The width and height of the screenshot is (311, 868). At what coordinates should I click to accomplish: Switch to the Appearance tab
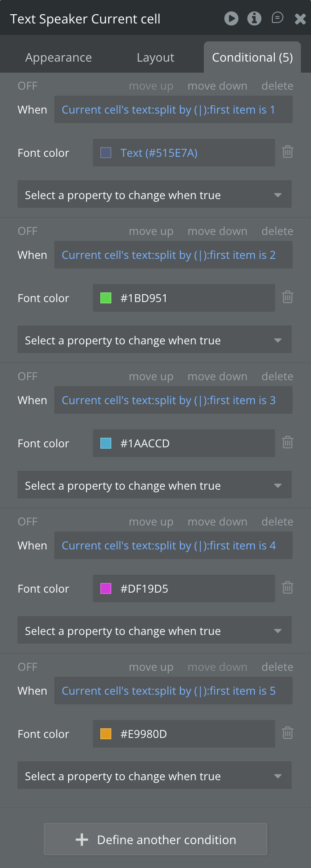coord(58,57)
